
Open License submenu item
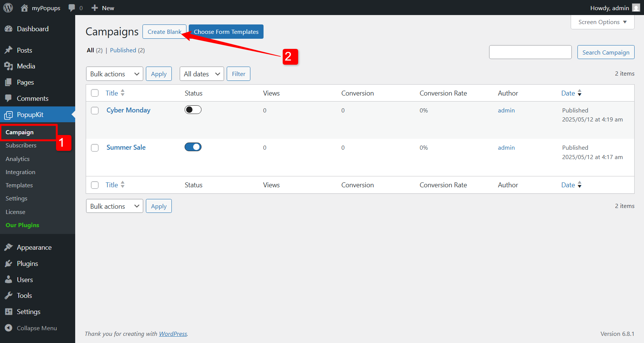coord(15,212)
